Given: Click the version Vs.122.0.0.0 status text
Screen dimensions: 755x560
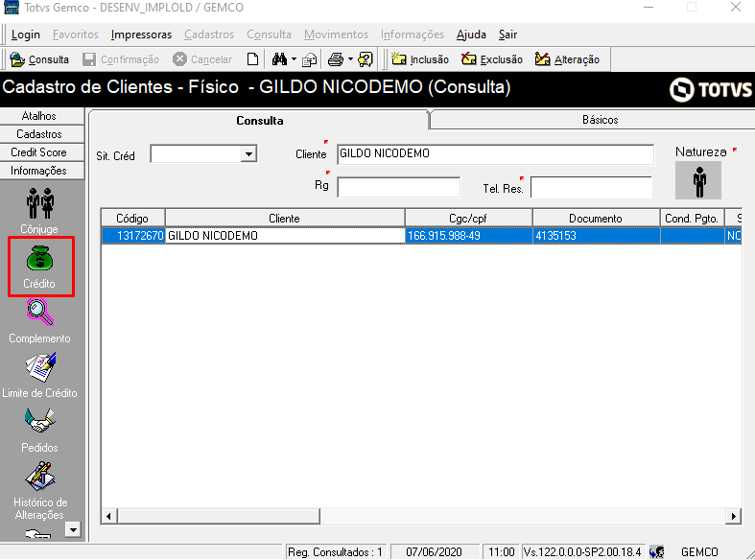Looking at the screenshot, I should click(582, 551).
